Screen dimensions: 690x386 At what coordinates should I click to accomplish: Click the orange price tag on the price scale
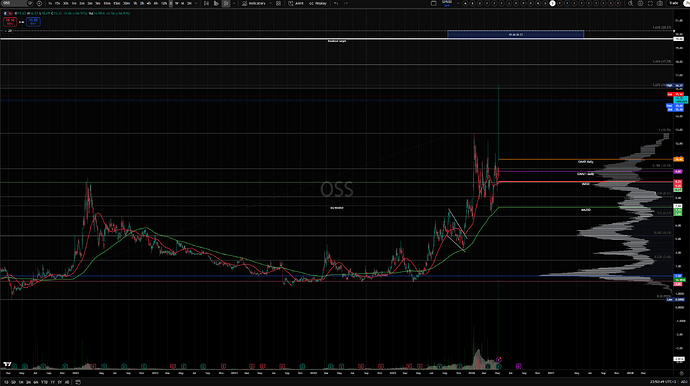coord(679,159)
